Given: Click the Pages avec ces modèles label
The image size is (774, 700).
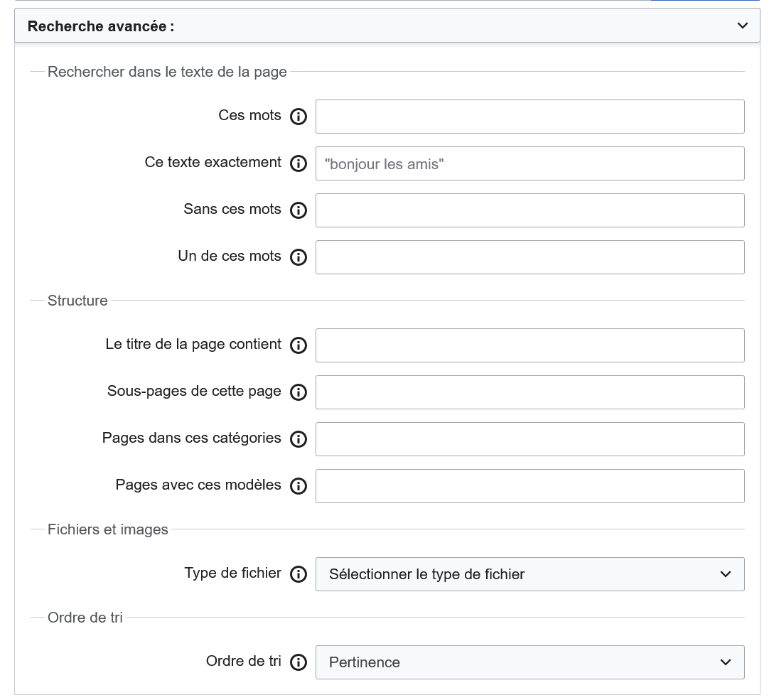Looking at the screenshot, I should point(198,485).
